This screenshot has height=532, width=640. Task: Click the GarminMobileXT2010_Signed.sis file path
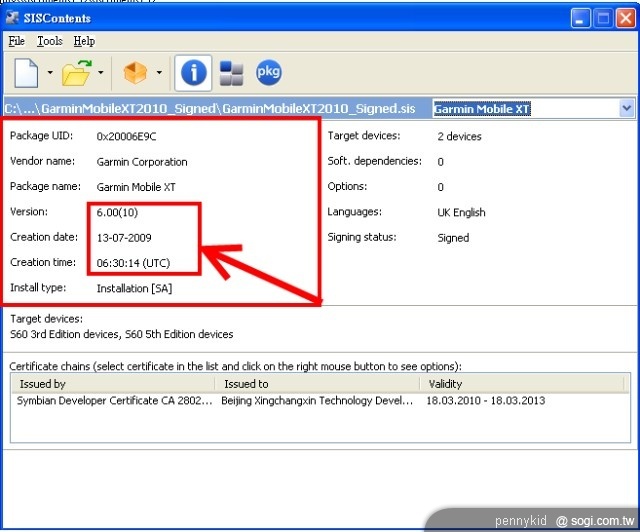coord(210,109)
